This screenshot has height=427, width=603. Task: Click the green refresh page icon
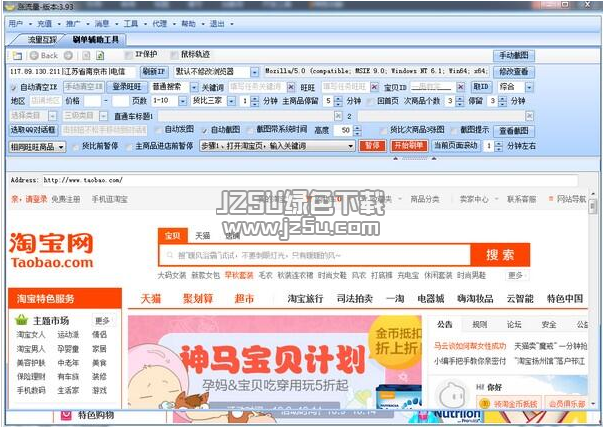coord(100,55)
